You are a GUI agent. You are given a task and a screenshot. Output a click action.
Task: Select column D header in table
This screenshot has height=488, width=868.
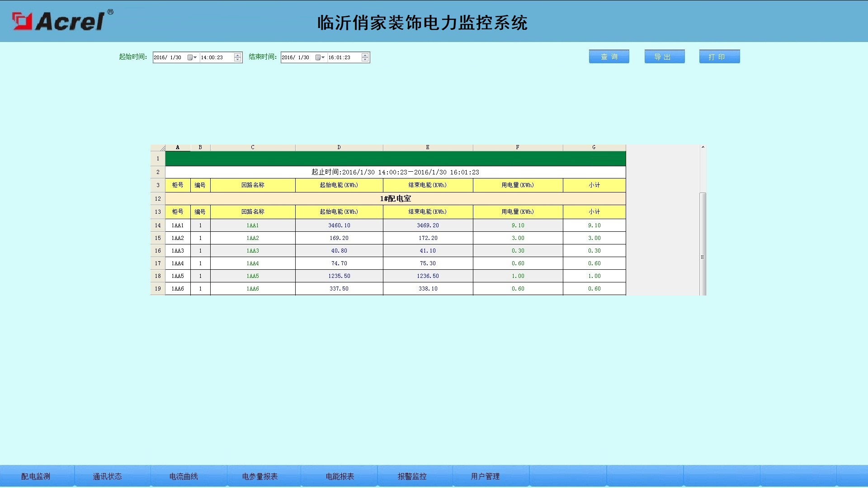339,148
